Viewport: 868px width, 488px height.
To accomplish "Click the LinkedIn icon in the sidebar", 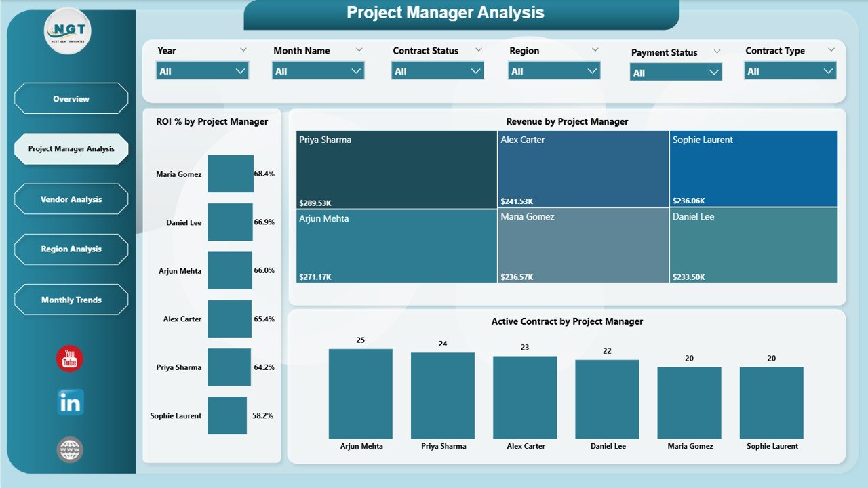I will (69, 402).
